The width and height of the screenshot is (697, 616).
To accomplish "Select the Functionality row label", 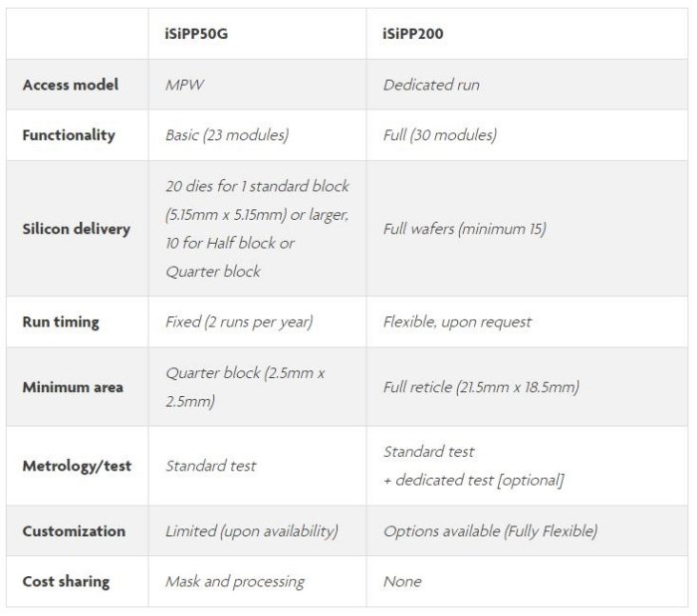I will (69, 135).
